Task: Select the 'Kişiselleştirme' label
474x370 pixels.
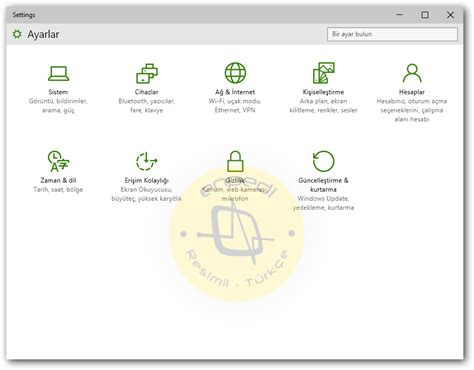Action: point(323,92)
